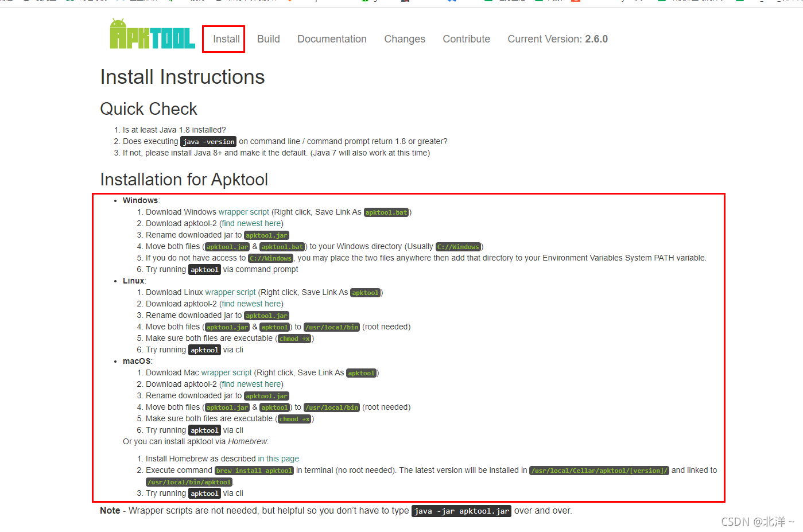
Task: Click '/usr/local/bin' in macOS move step
Action: point(332,407)
